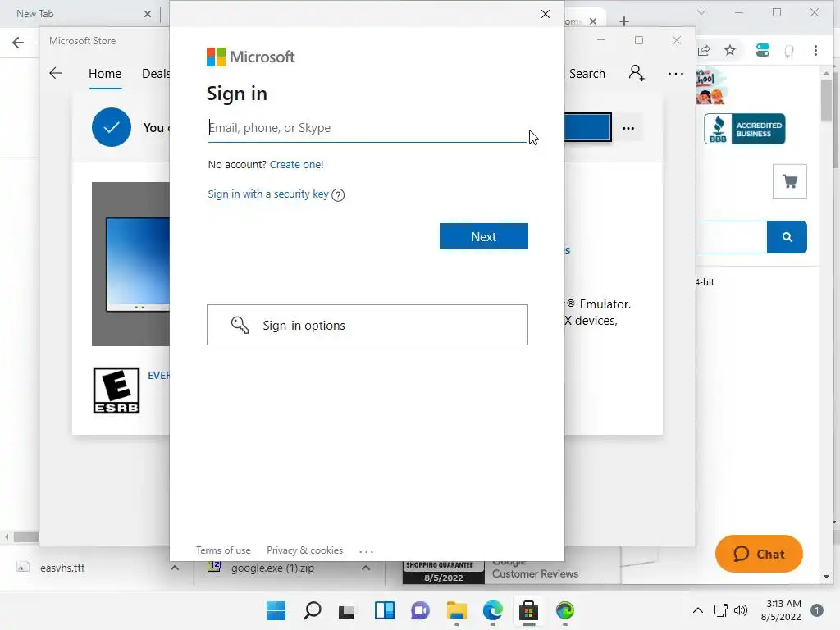The height and width of the screenshot is (630, 840).
Task: Expand the browser tab search chevron
Action: 701,12
